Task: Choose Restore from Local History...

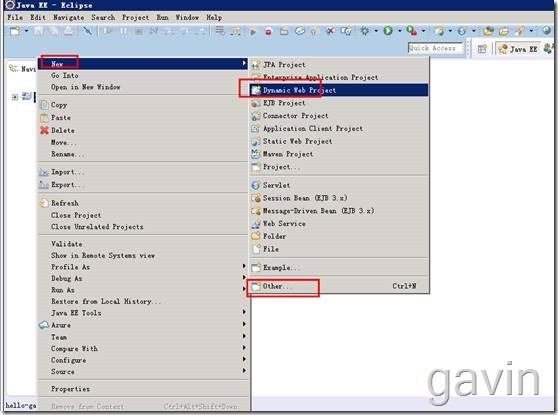Action: (106, 301)
